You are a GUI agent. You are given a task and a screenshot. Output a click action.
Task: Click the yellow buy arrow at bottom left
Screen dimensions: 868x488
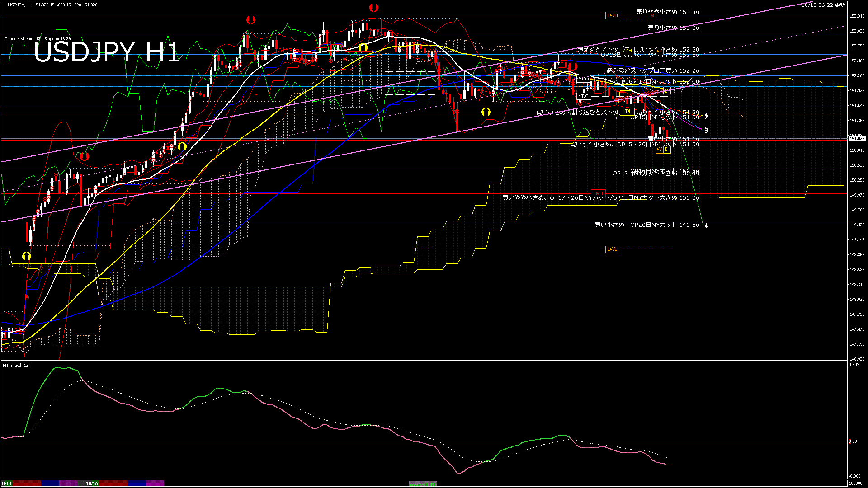pyautogui.click(x=27, y=257)
